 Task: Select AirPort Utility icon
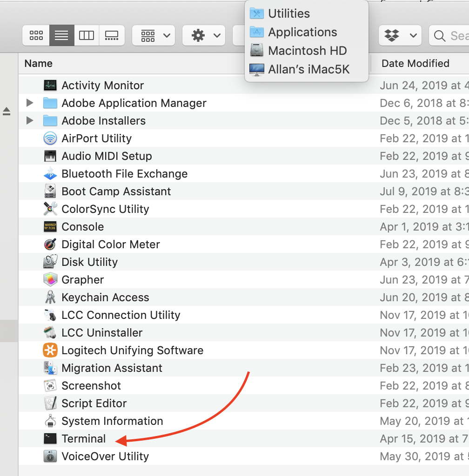click(50, 139)
